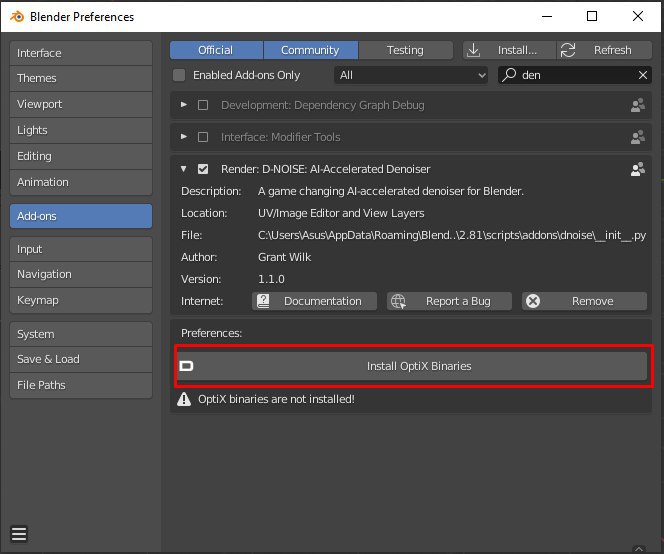Click the Install... add-on button
This screenshot has height=554, width=664.
(509, 50)
